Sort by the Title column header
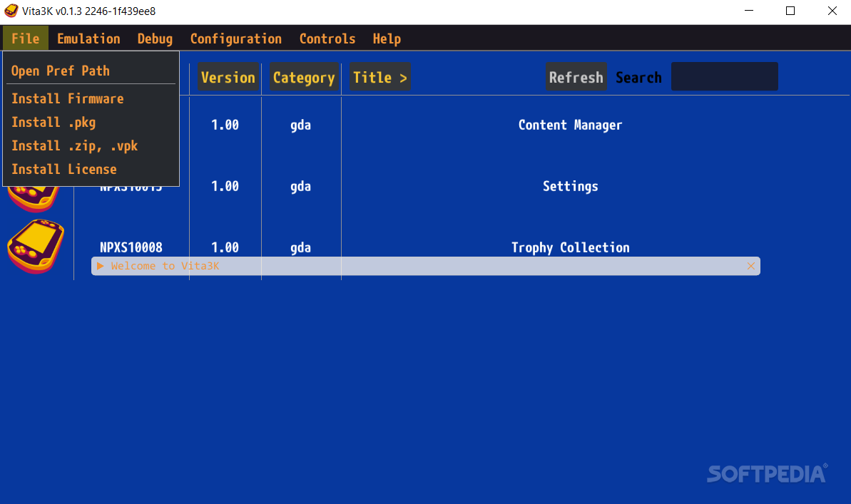Image resolution: width=851 pixels, height=504 pixels. [380, 77]
